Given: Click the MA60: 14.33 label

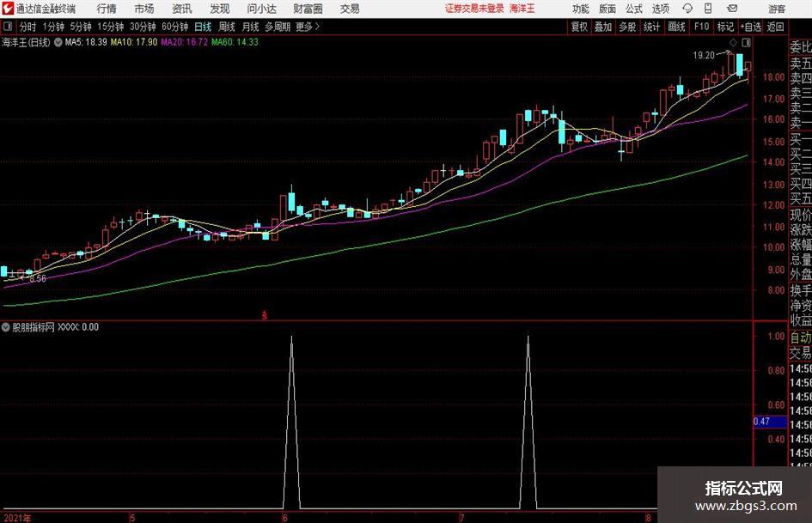Looking at the screenshot, I should click(235, 42).
